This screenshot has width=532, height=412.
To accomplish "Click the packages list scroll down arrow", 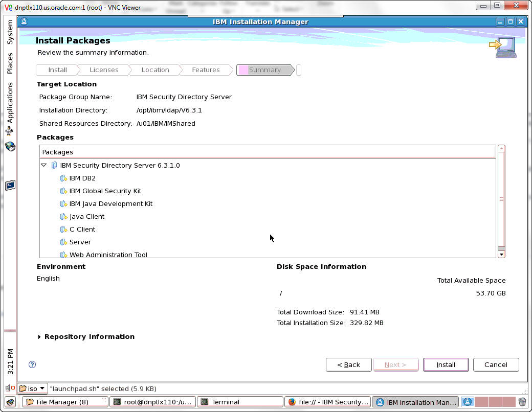I will pyautogui.click(x=501, y=255).
